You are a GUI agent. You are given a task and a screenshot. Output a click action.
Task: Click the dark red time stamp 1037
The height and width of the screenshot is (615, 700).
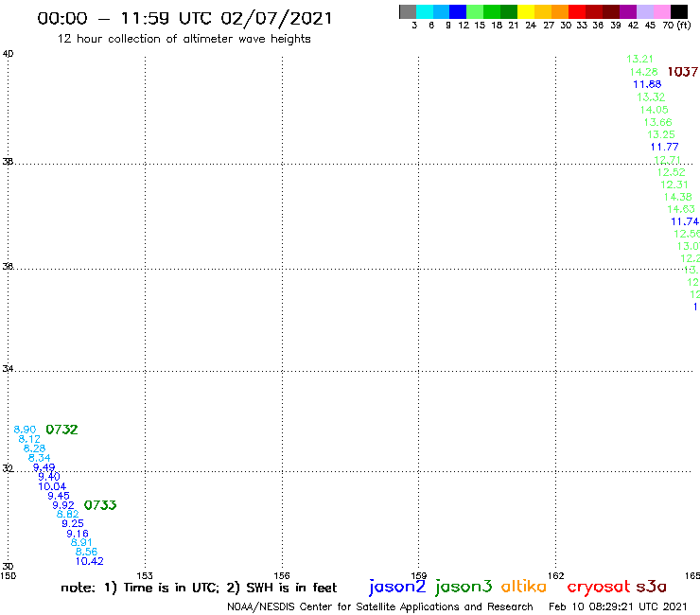pos(683,72)
